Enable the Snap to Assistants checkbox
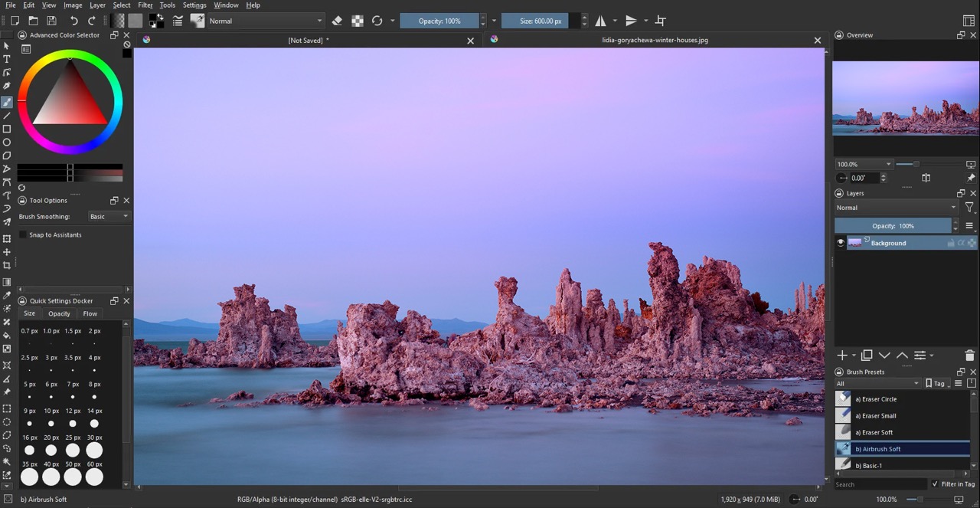The height and width of the screenshot is (508, 980). click(x=24, y=234)
